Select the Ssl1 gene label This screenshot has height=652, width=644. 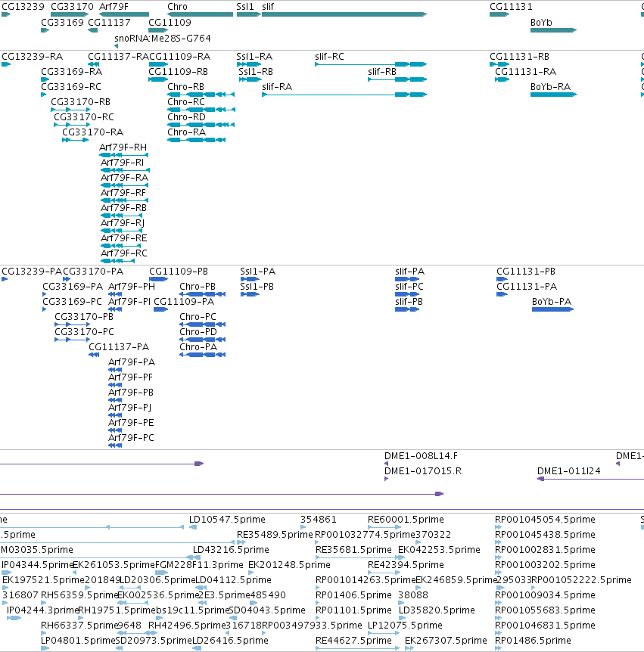click(245, 7)
